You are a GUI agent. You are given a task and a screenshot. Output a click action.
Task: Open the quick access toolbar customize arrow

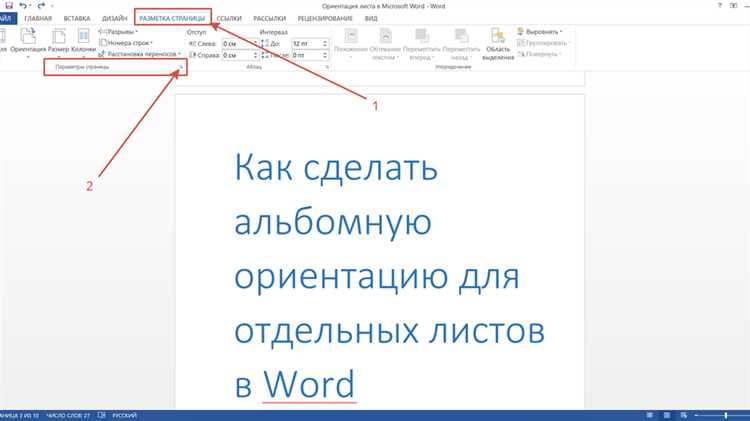(52, 6)
